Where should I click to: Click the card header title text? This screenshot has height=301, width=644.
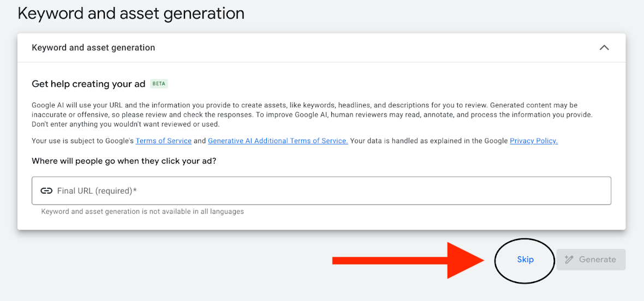[x=93, y=48]
